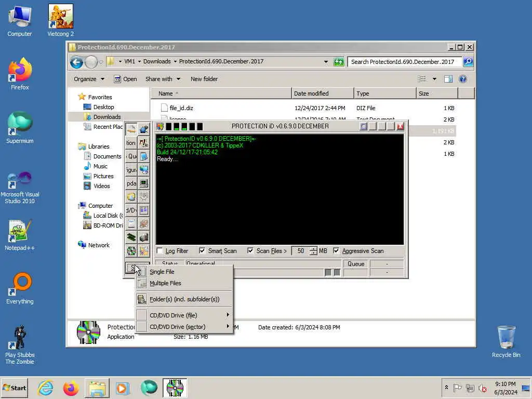This screenshot has height=399, width=532.
Task: Open the Organize dropdown menu
Action: coord(89,79)
